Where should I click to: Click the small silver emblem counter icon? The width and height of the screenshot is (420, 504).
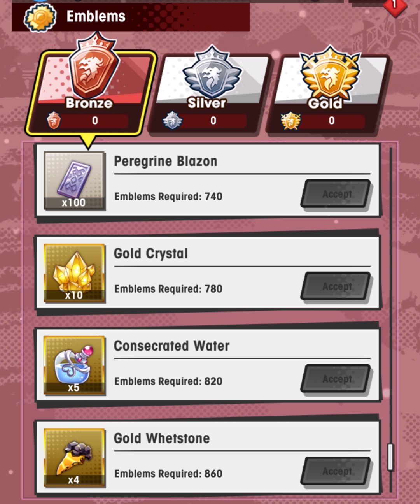(172, 120)
